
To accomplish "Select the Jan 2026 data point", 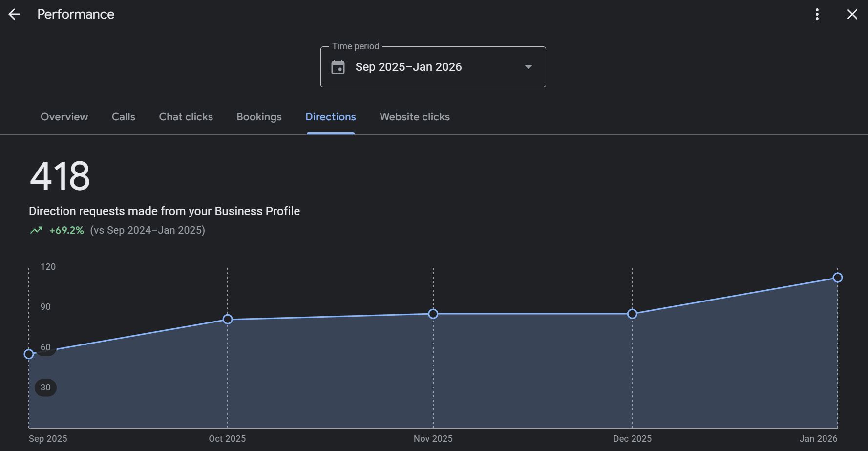I will (x=837, y=278).
